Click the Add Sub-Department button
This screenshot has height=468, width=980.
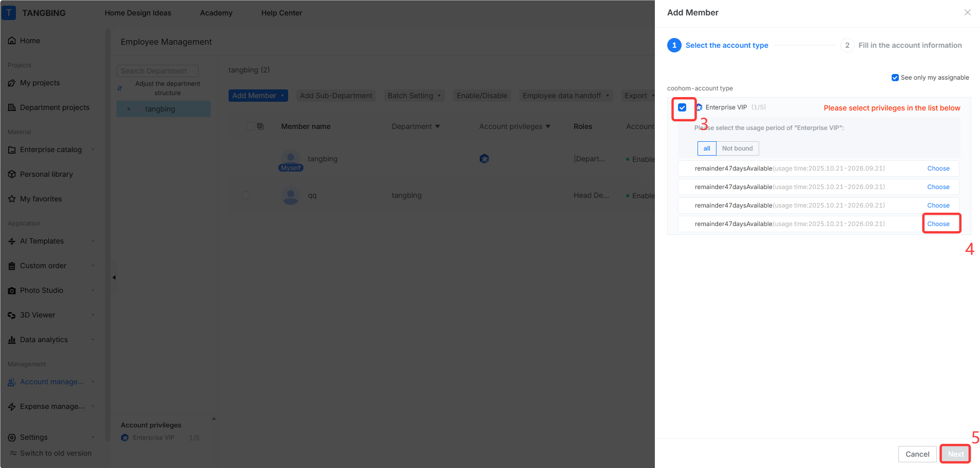coord(336,96)
